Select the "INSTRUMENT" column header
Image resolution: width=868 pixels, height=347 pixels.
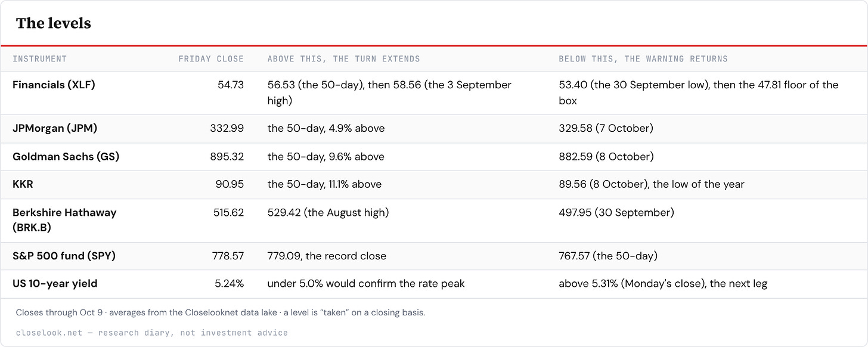tap(39, 58)
